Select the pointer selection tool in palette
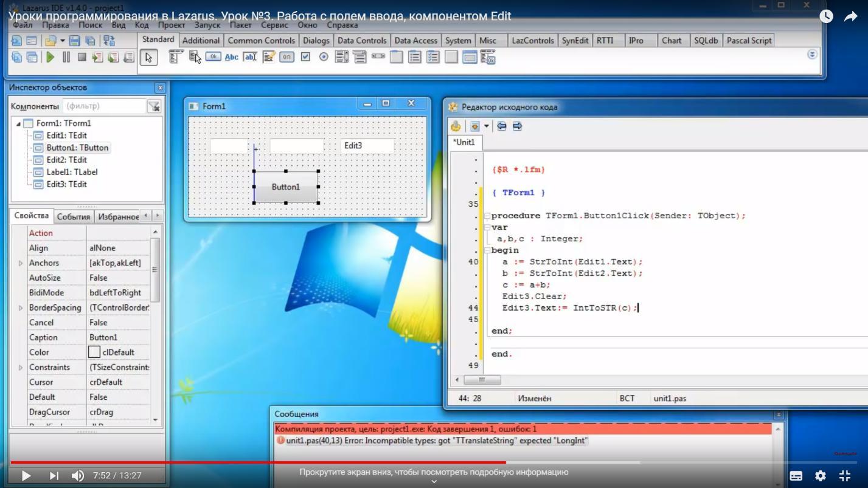The width and height of the screenshot is (868, 488). (148, 57)
